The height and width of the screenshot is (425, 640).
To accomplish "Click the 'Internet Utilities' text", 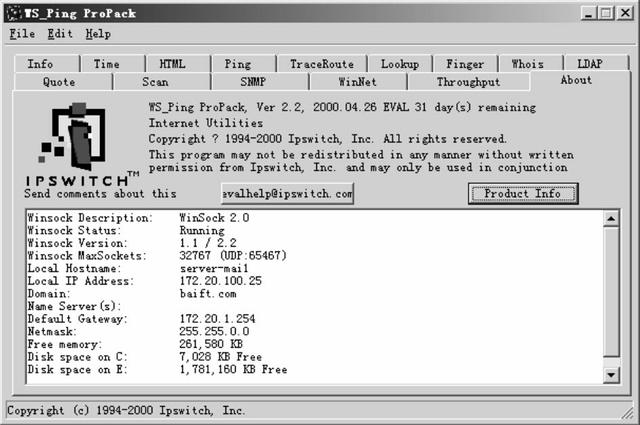I will click(206, 123).
